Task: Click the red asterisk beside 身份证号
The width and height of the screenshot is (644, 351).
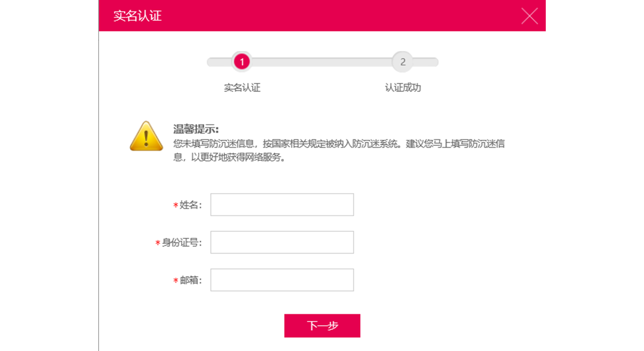Action: click(158, 243)
